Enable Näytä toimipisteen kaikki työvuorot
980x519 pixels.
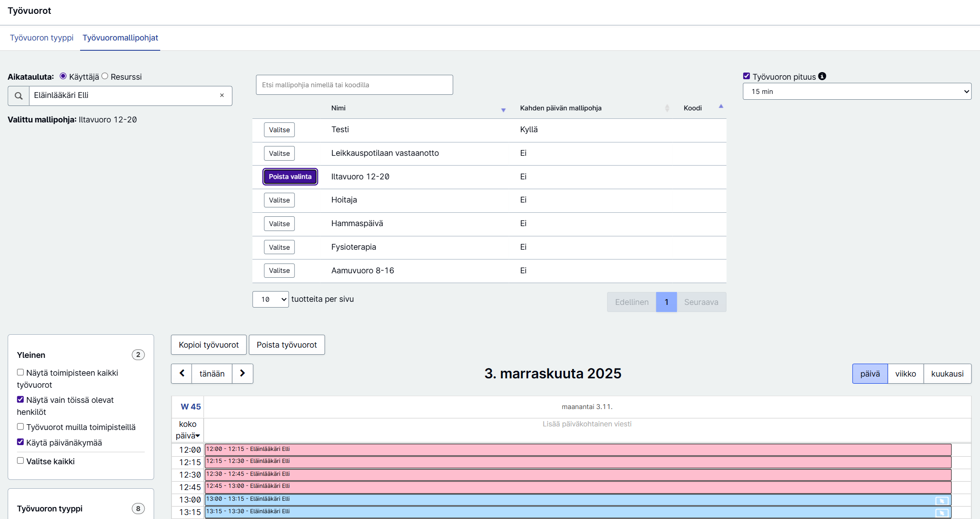pos(20,372)
